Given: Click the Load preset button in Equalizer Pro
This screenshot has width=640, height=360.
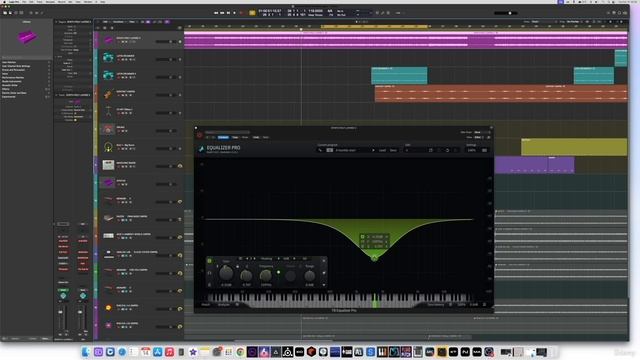Looking at the screenshot, I should [382, 150].
